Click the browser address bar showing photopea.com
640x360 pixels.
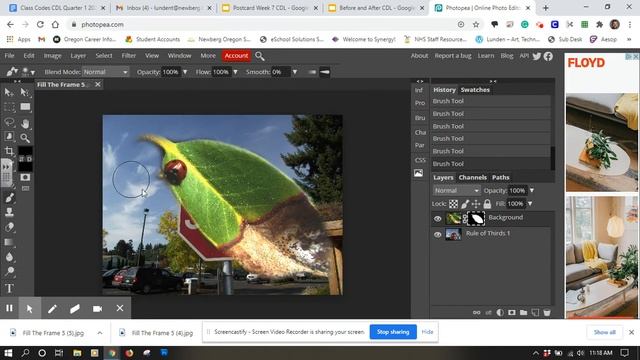pyautogui.click(x=261, y=24)
